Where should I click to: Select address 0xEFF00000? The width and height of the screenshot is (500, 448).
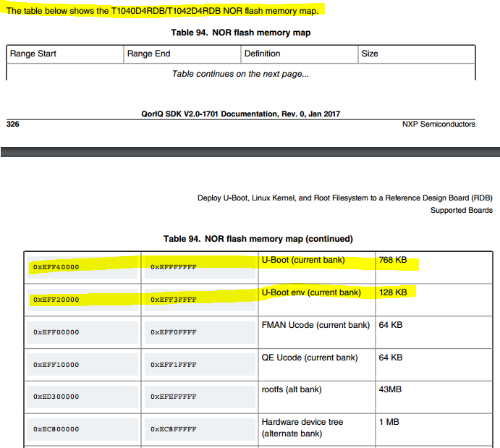pos(56,332)
